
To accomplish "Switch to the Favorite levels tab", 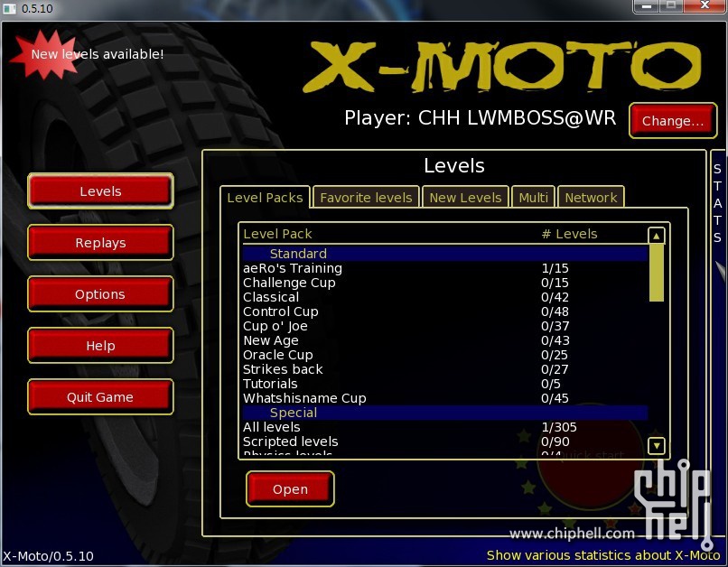I will [x=366, y=198].
